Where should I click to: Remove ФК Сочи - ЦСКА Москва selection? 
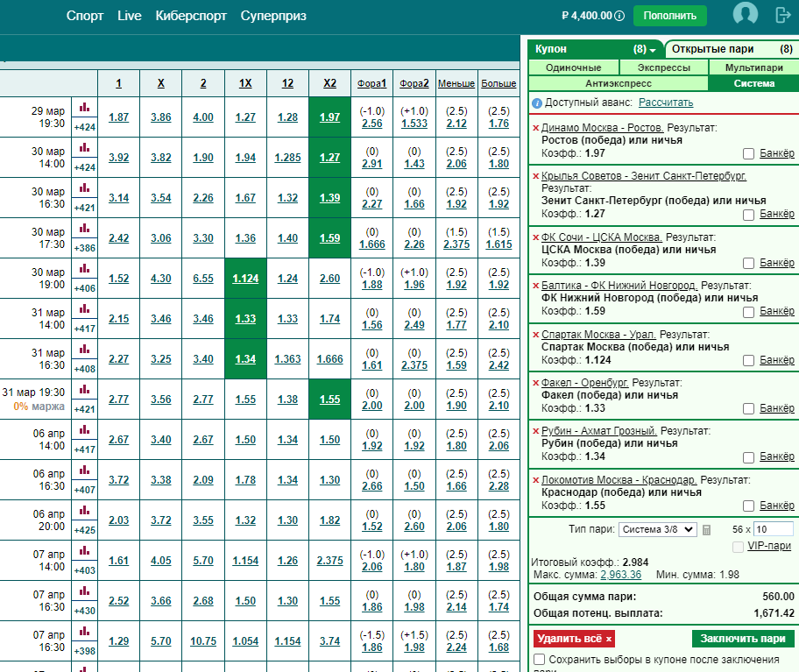(x=535, y=237)
